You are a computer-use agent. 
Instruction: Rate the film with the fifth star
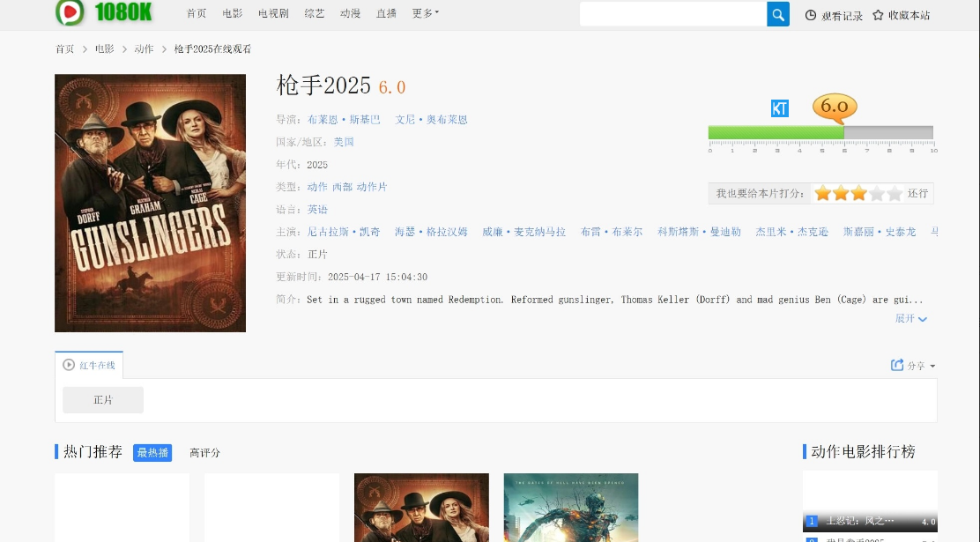895,193
